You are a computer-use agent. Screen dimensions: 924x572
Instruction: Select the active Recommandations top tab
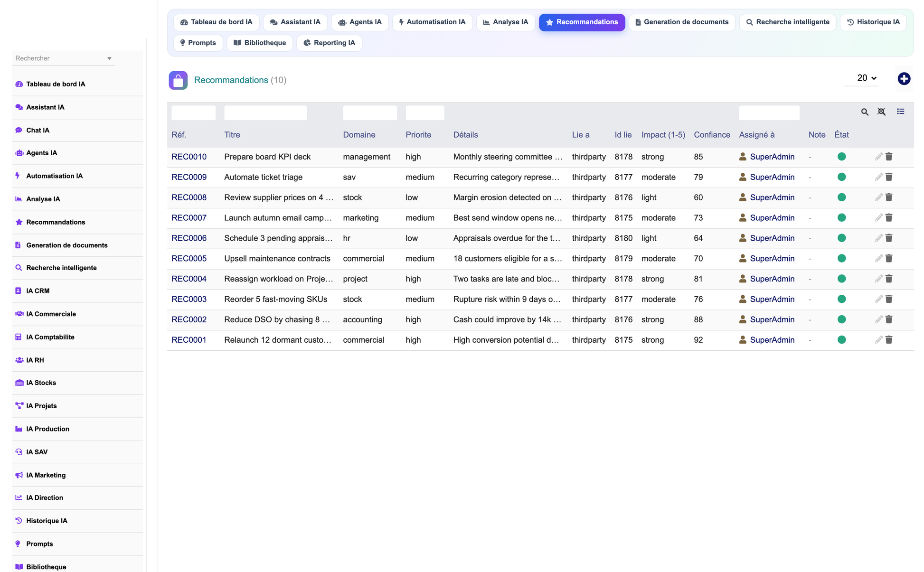[582, 22]
